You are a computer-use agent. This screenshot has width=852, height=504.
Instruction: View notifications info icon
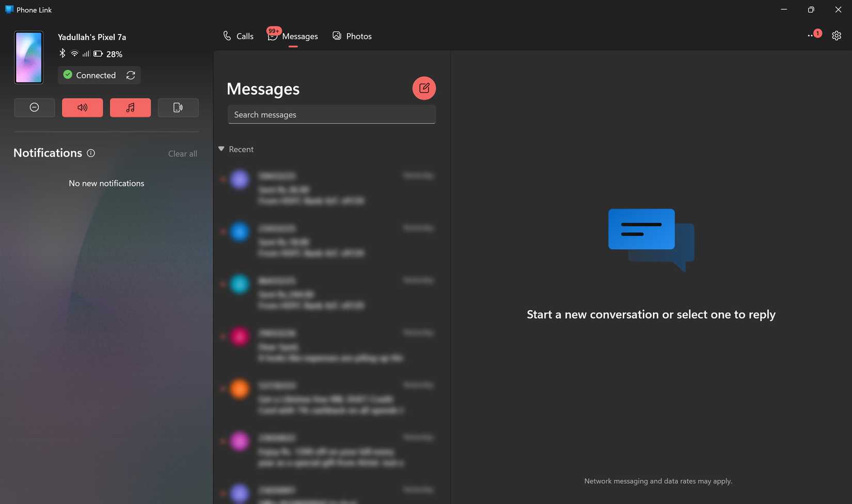[91, 153]
